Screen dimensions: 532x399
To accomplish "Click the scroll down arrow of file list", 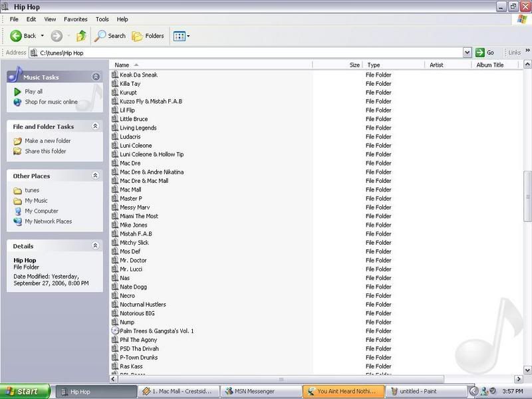I will pyautogui.click(x=527, y=370).
